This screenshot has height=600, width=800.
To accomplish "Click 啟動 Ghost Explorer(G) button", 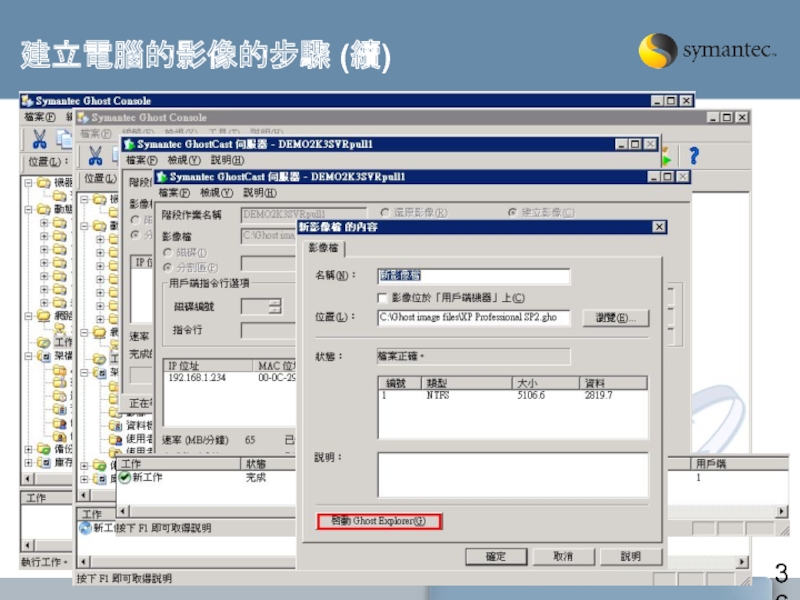I will [379, 521].
